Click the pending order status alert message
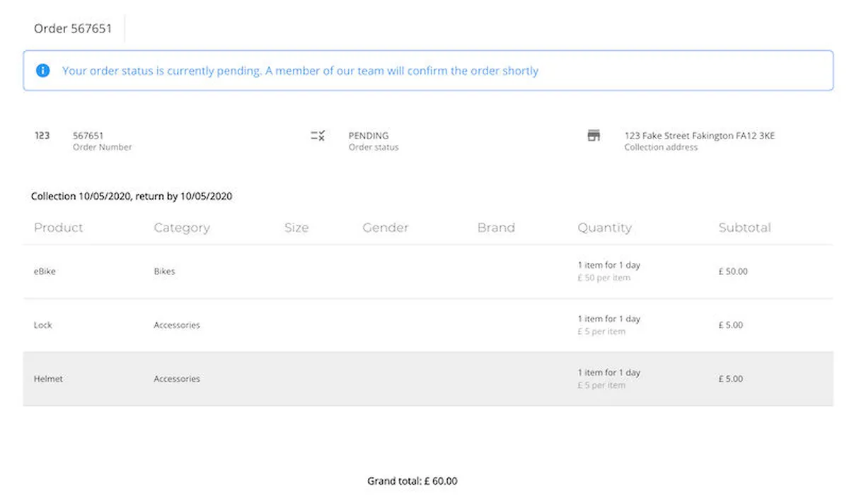 click(300, 71)
